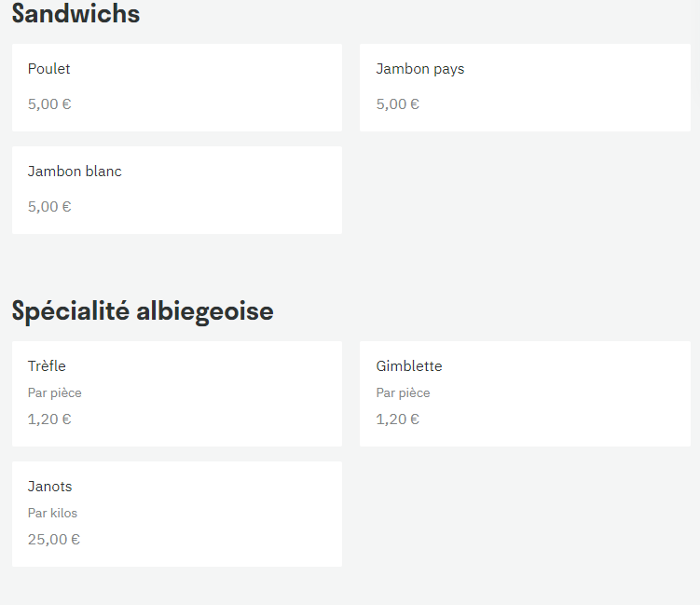
Task: Click the Jambon pays item title
Action: point(420,69)
